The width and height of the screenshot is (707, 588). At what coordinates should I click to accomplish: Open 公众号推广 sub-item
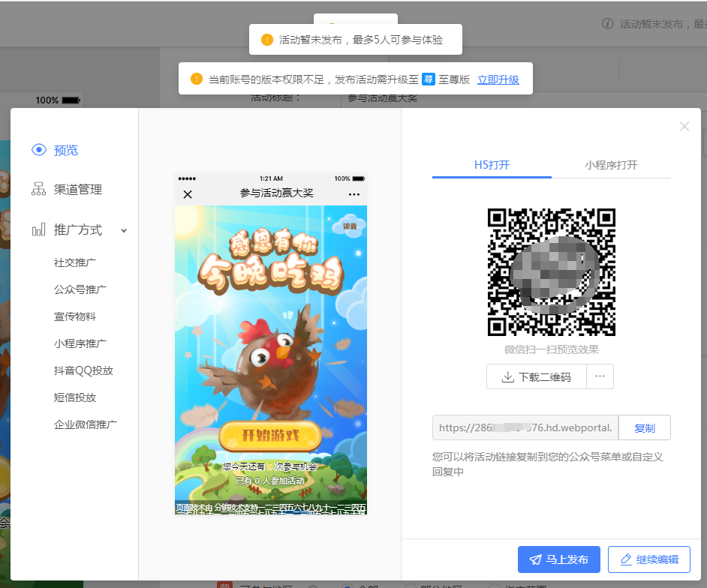pyautogui.click(x=80, y=289)
